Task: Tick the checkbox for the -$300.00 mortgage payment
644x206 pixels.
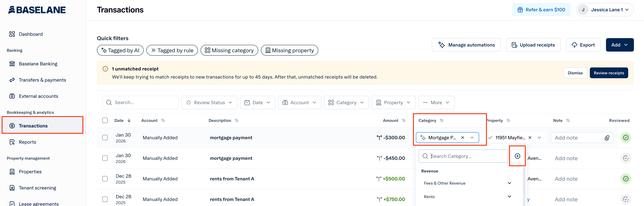Action: (x=105, y=138)
